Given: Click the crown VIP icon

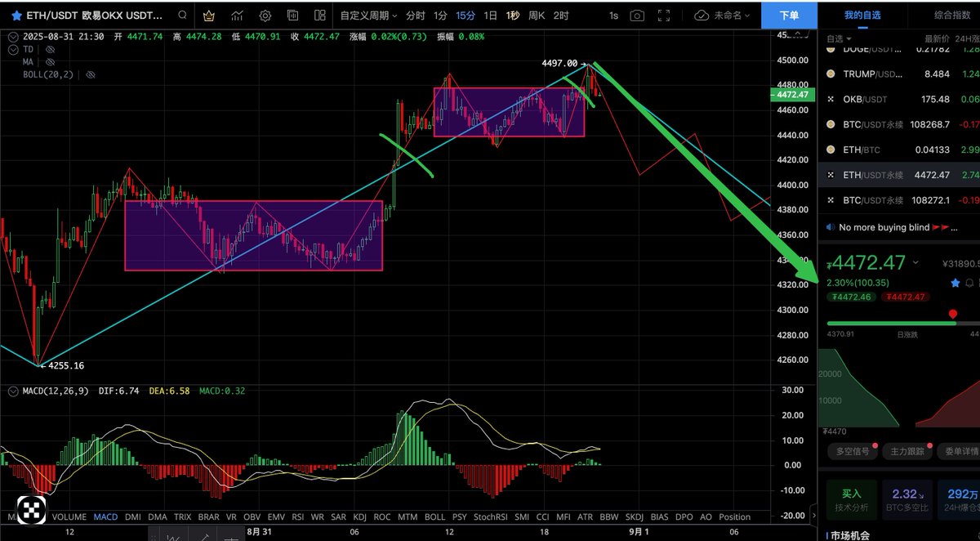Looking at the screenshot, I should 210,16.
